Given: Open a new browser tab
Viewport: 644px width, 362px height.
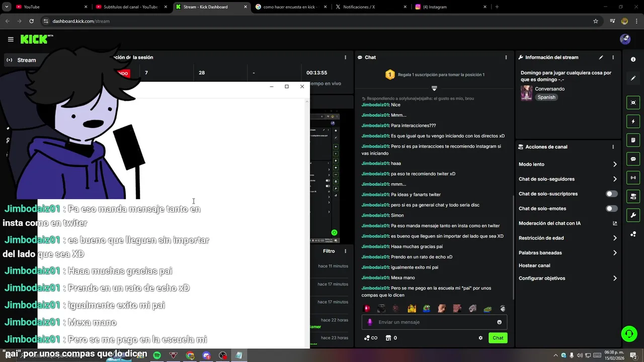Looking at the screenshot, I should pyautogui.click(x=497, y=7).
